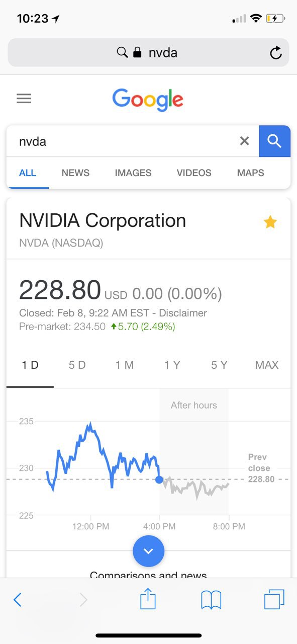
Task: Select the 5 D chart range
Action: pyautogui.click(x=77, y=365)
